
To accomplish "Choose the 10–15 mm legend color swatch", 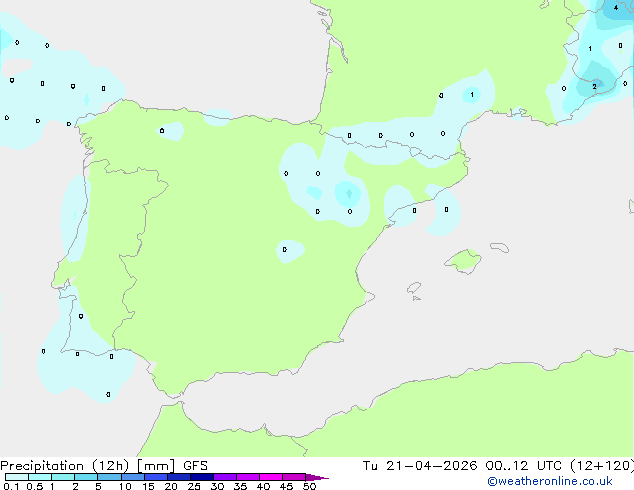I will 132,477.
